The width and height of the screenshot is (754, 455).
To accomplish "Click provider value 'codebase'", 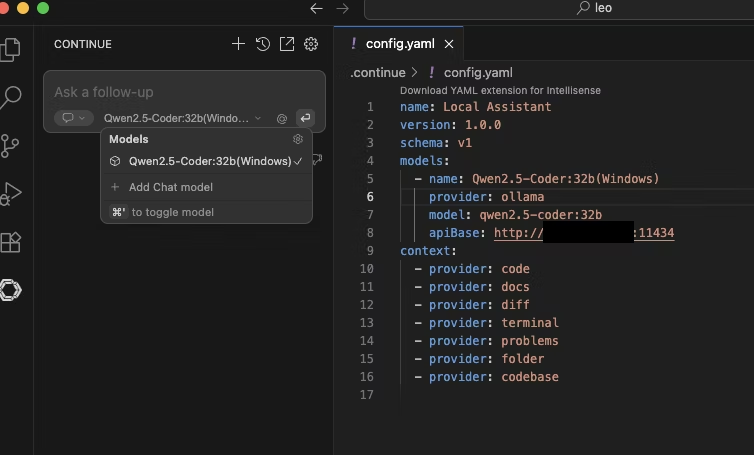I will (530, 377).
